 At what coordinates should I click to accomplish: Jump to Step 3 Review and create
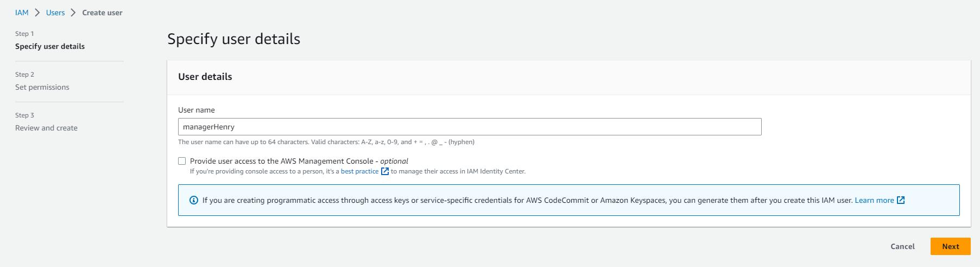(x=46, y=128)
